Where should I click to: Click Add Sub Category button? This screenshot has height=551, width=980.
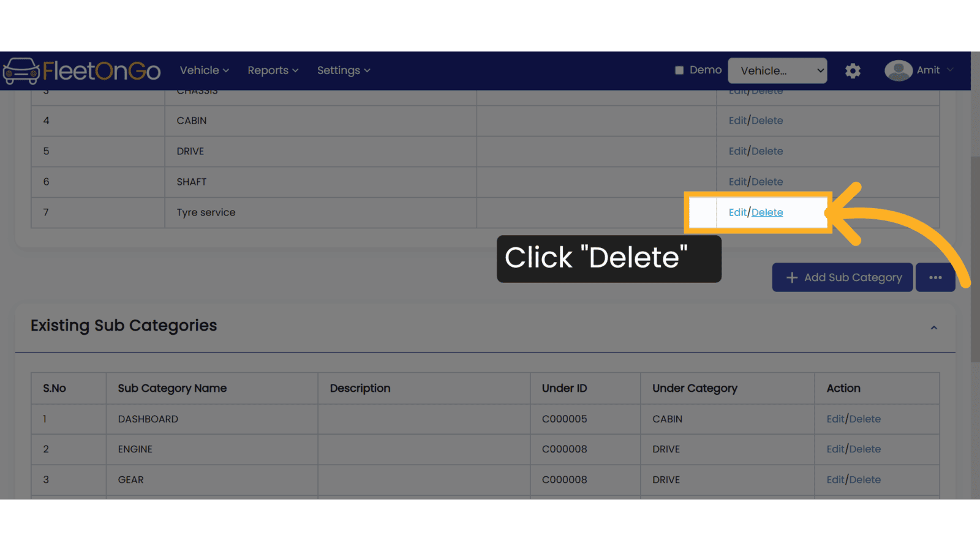click(842, 277)
